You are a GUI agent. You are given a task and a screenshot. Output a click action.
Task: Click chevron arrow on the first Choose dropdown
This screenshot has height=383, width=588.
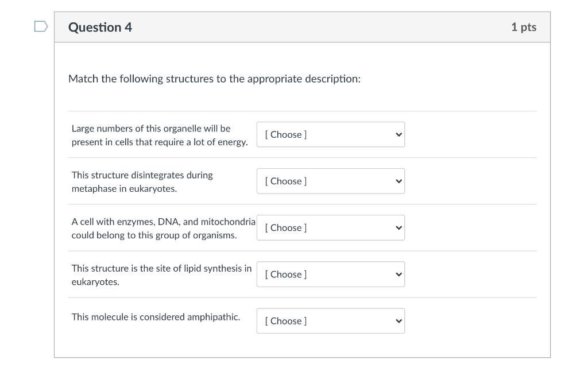399,134
